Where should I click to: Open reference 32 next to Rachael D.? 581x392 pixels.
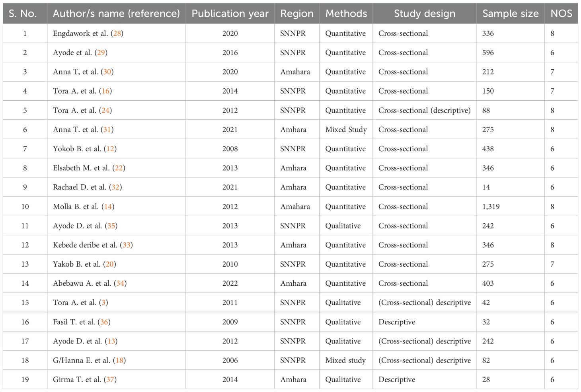point(115,187)
